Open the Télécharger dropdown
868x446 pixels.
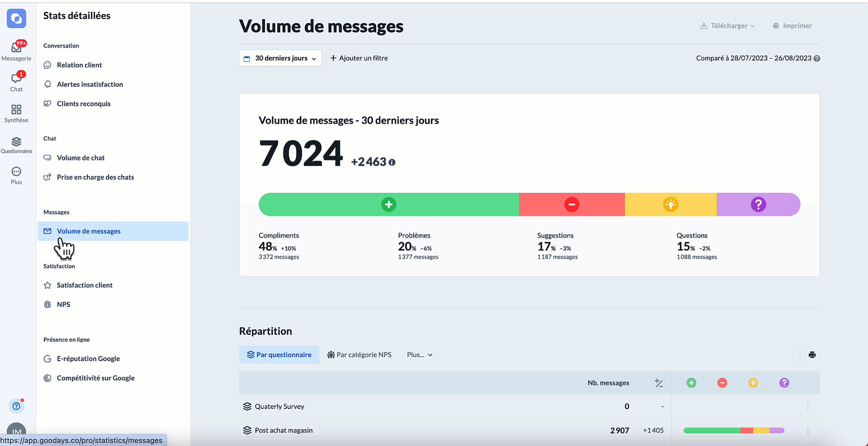[727, 26]
